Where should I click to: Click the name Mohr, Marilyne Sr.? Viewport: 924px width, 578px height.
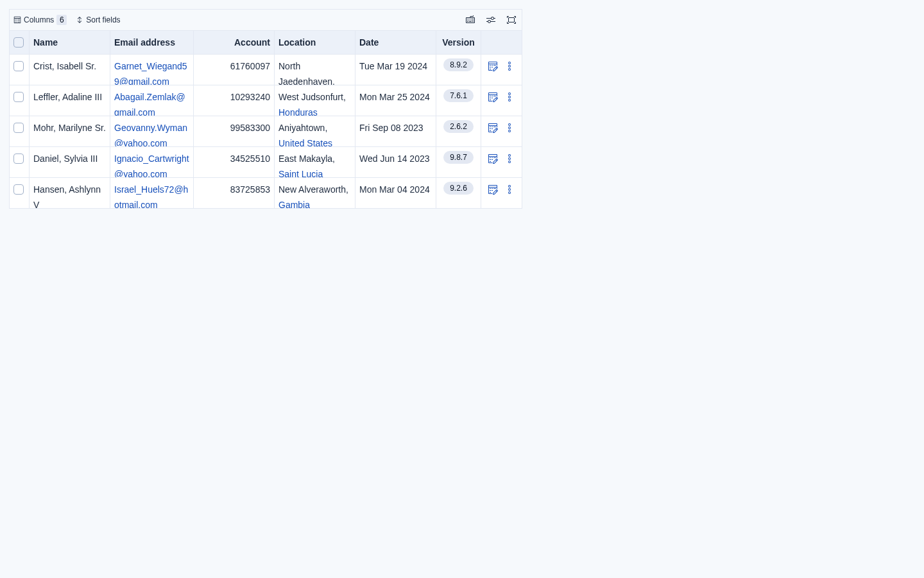click(x=69, y=128)
